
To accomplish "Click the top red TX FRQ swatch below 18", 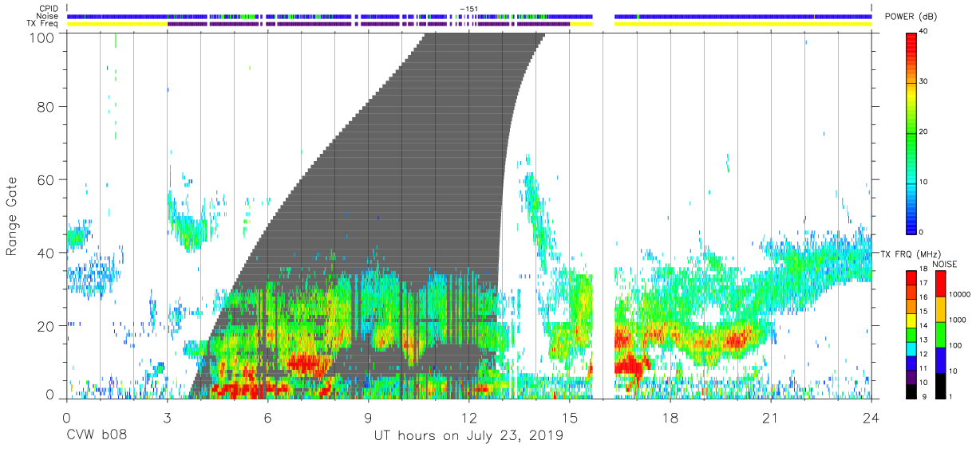I will click(x=911, y=277).
